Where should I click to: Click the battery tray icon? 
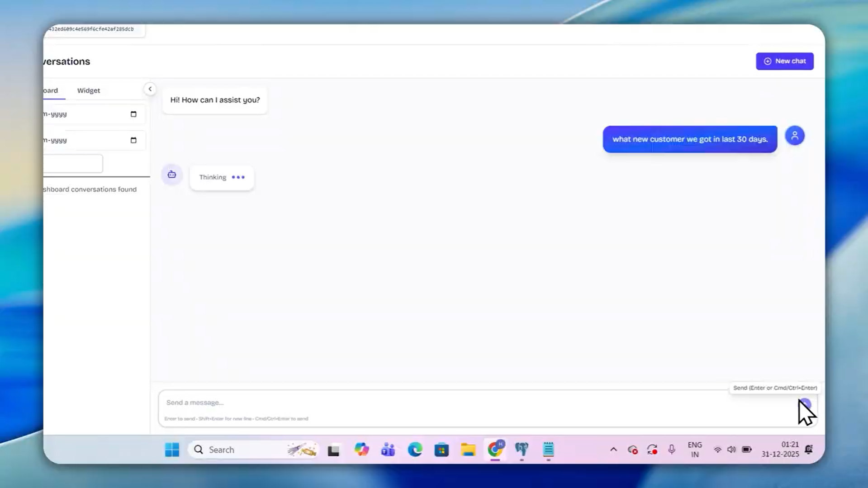746,450
